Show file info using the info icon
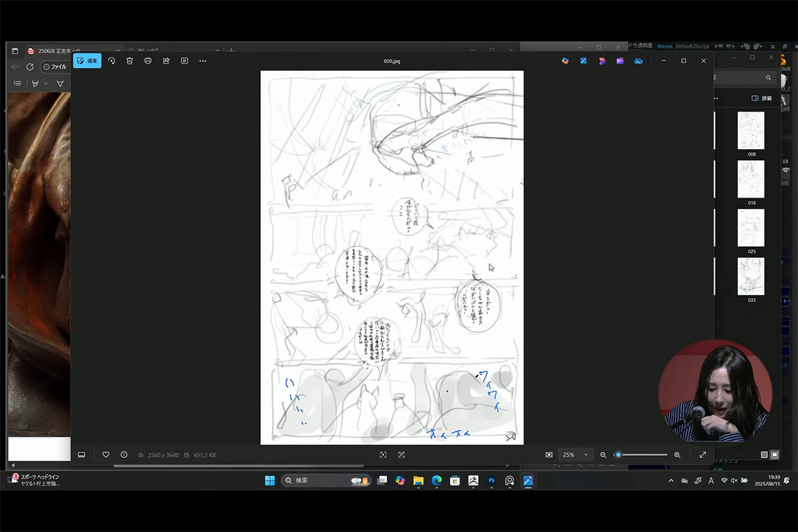798x532 pixels. click(x=123, y=454)
